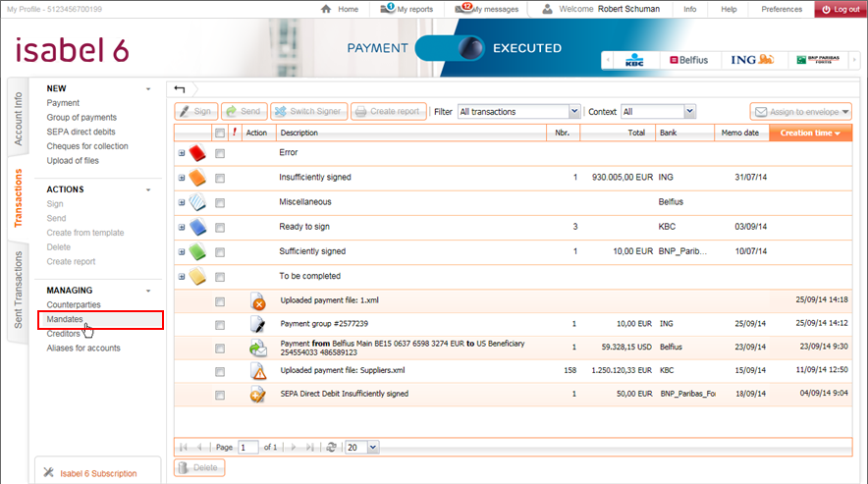868x484 pixels.
Task: Click the Send toolbar button
Action: click(x=244, y=111)
